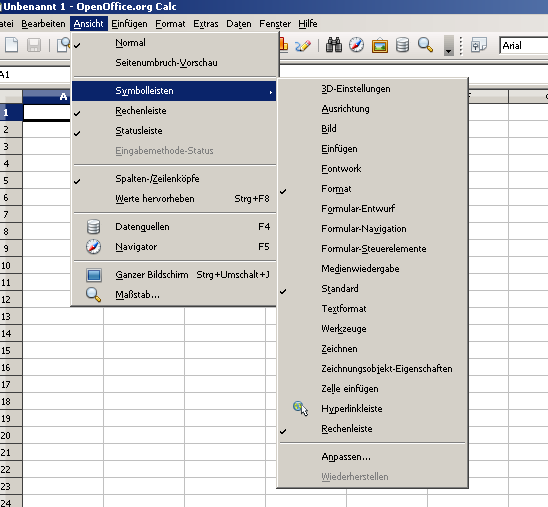Viewport: 548px width, 507px height.
Task: Open the Gallery picture toolbar icon
Action: point(380,45)
